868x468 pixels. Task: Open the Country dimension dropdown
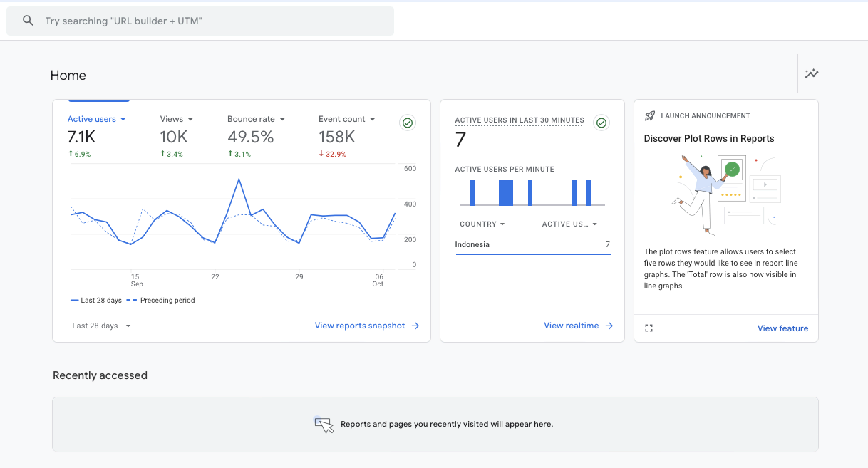tap(482, 224)
